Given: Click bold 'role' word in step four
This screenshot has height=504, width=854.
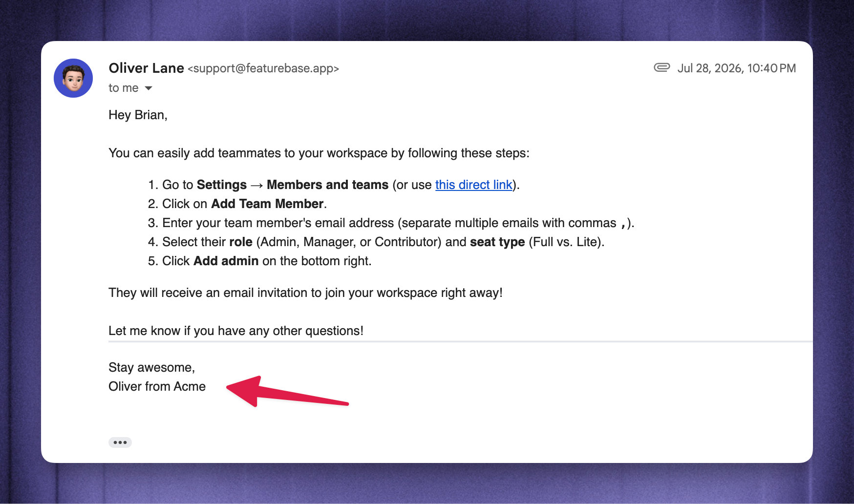Looking at the screenshot, I should point(241,242).
